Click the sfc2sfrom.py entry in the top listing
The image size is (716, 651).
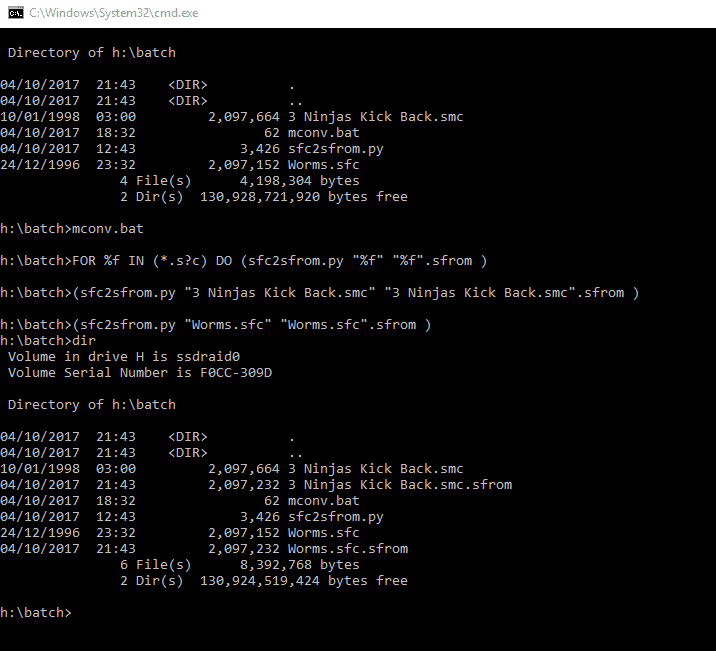pos(192,149)
